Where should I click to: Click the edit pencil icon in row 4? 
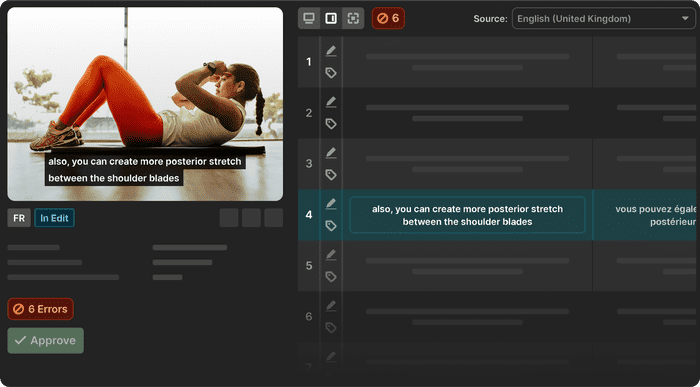coord(331,204)
